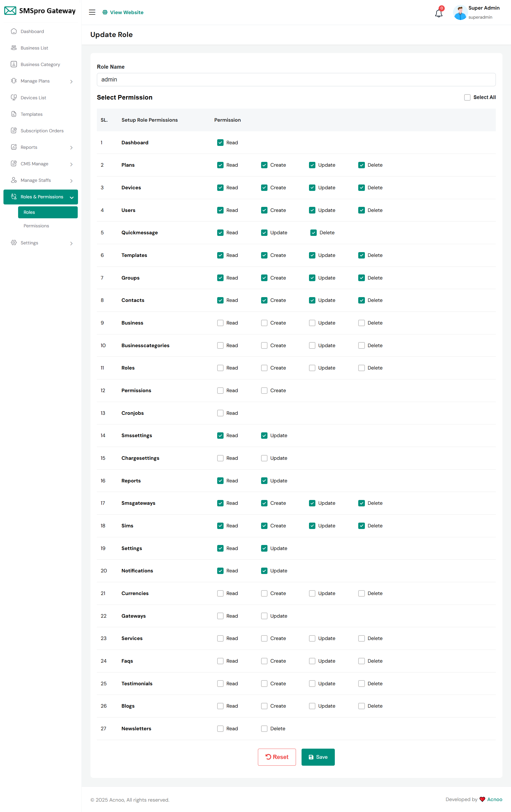Click the Role Name input field
This screenshot has width=511, height=812.
pos(296,80)
